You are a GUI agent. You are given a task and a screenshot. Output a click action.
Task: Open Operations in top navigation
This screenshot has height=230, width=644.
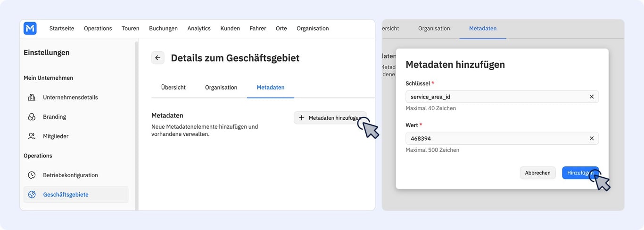click(98, 28)
